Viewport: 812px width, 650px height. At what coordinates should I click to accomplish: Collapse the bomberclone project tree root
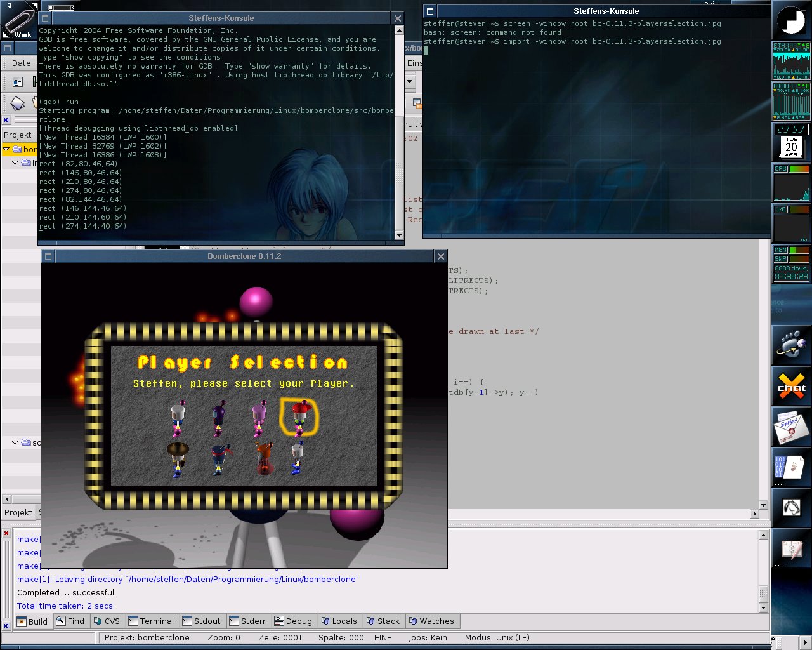click(6, 149)
